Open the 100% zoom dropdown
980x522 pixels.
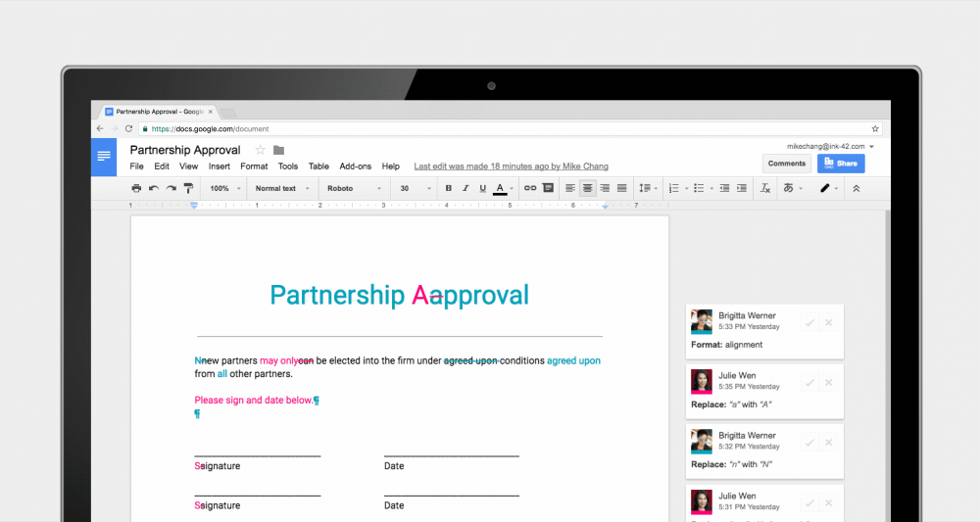(x=225, y=188)
